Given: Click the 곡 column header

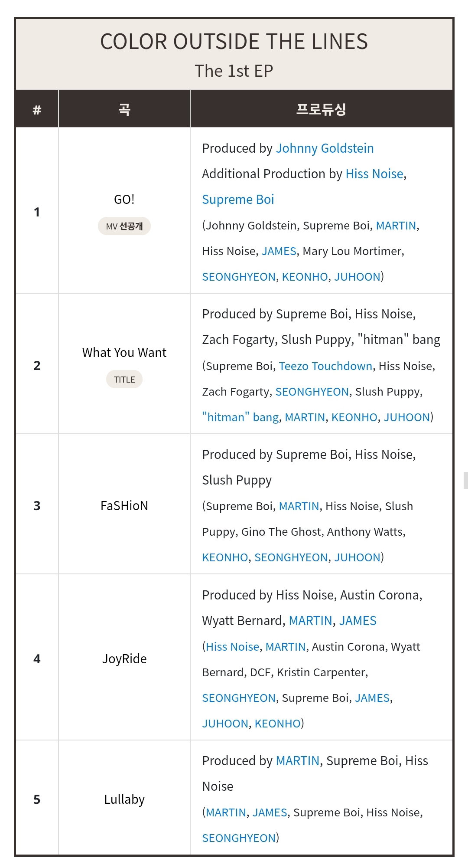Looking at the screenshot, I should [x=124, y=109].
